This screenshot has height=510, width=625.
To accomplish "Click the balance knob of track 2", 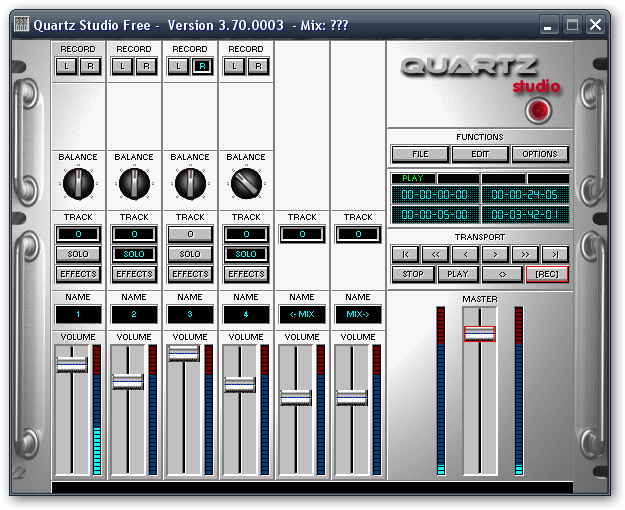I will [x=134, y=184].
